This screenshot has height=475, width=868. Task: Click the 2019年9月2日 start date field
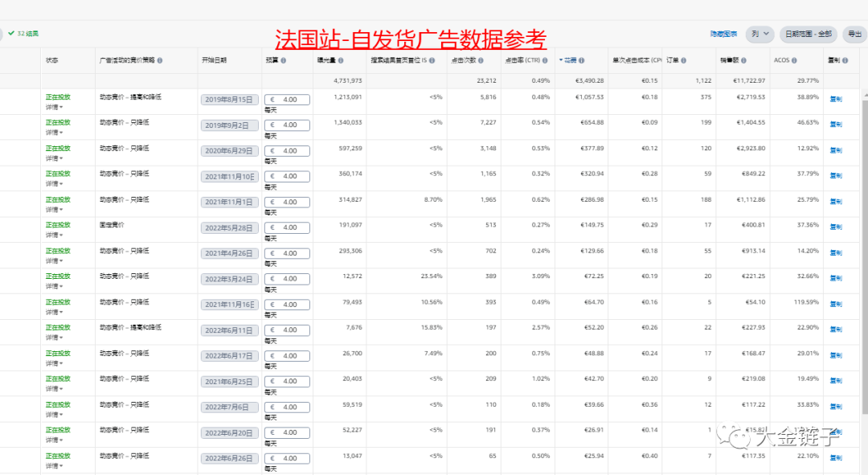point(229,125)
